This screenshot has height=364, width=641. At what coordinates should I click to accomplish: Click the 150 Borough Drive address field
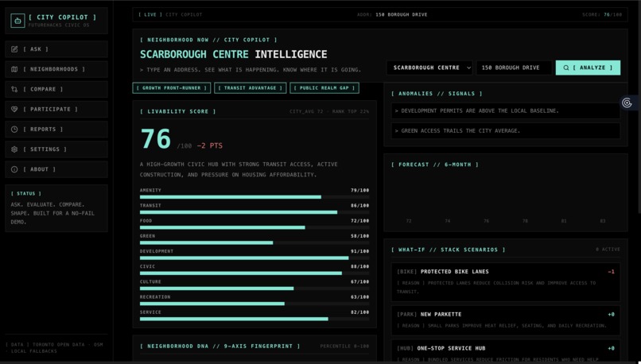tap(515, 68)
